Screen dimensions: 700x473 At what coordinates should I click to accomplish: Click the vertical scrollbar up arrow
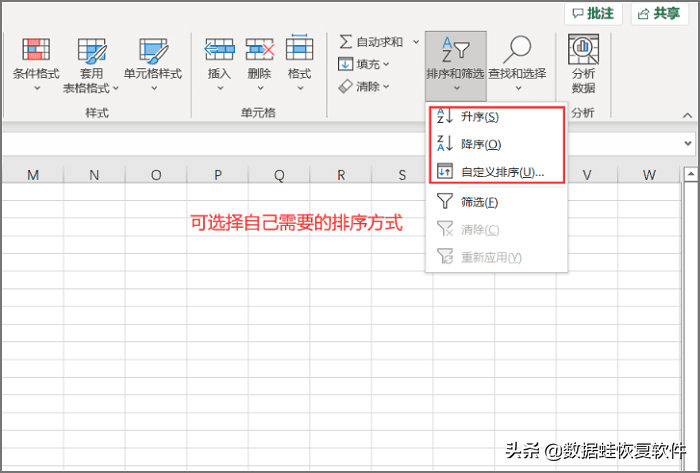point(691,174)
